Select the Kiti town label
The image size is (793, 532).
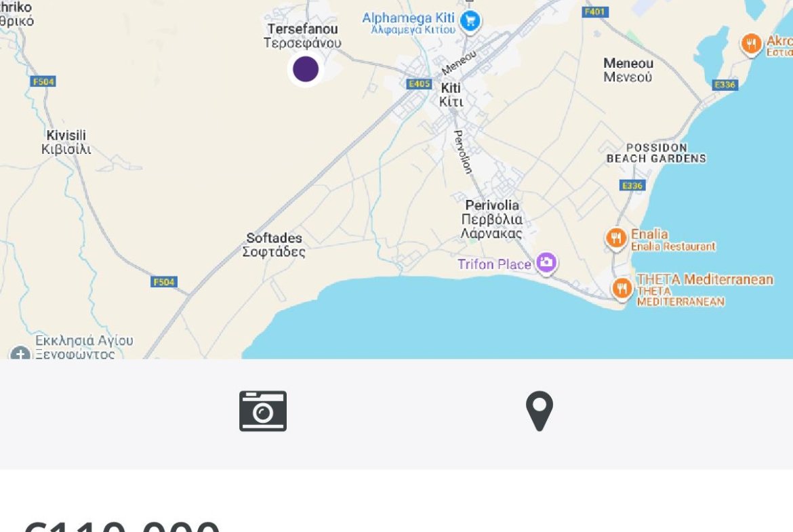[451, 95]
